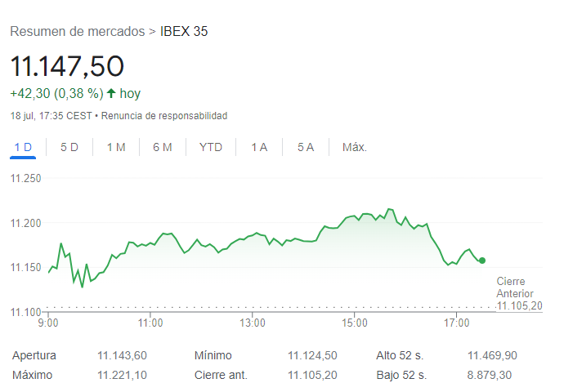Click the 13:00 axis time label

pyautogui.click(x=253, y=323)
